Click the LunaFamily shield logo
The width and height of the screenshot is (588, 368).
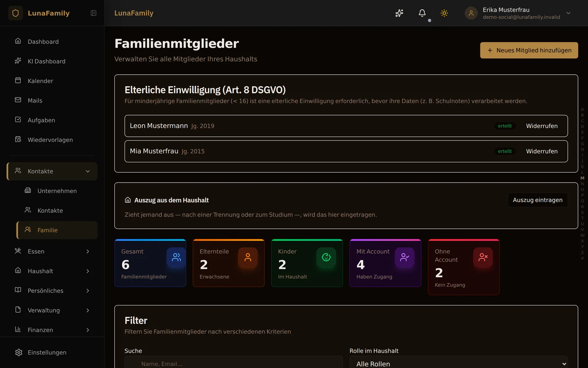15,13
